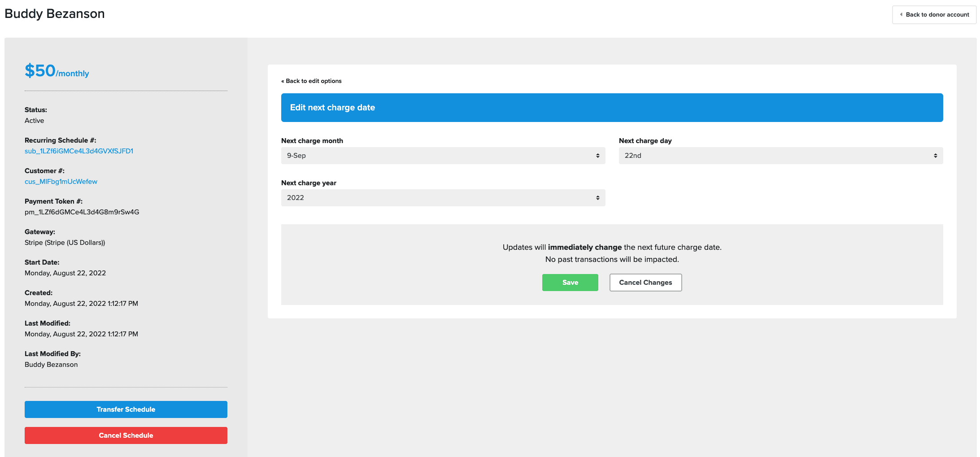Click the Next charge day label
The width and height of the screenshot is (980, 457).
click(645, 141)
